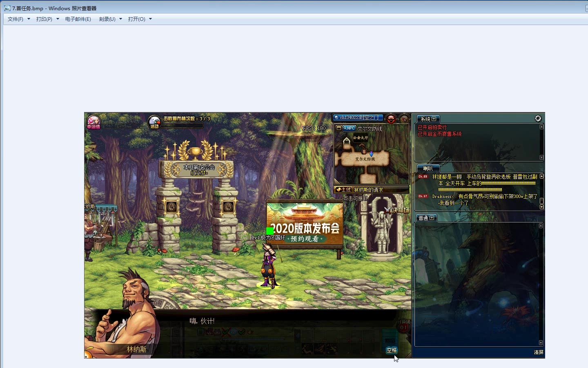Click the blue player marker on minimap

point(371,154)
